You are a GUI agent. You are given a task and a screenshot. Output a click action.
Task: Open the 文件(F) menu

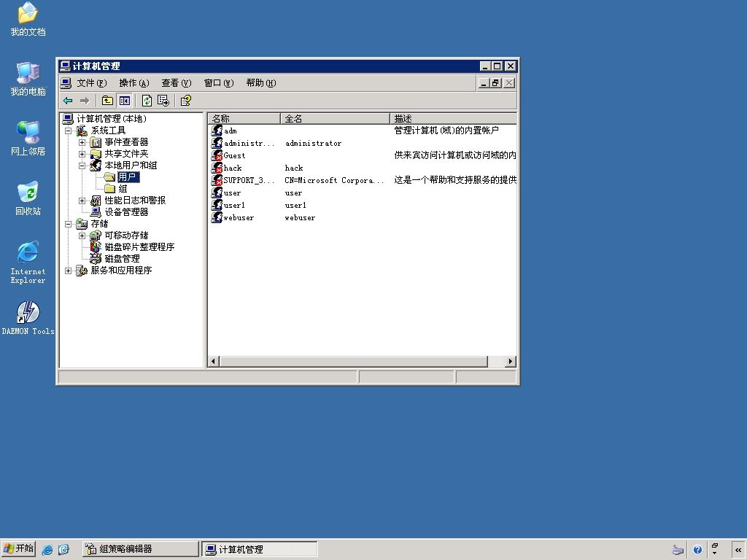[x=92, y=83]
